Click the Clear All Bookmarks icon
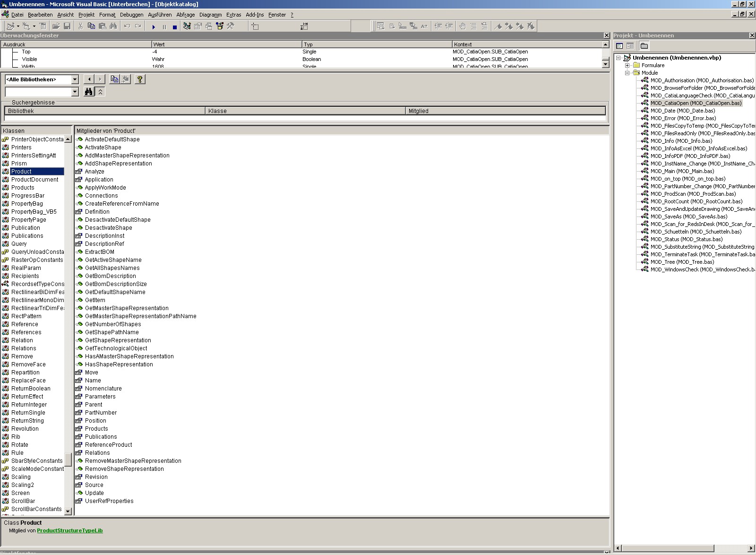This screenshot has height=555, width=756. (531, 26)
